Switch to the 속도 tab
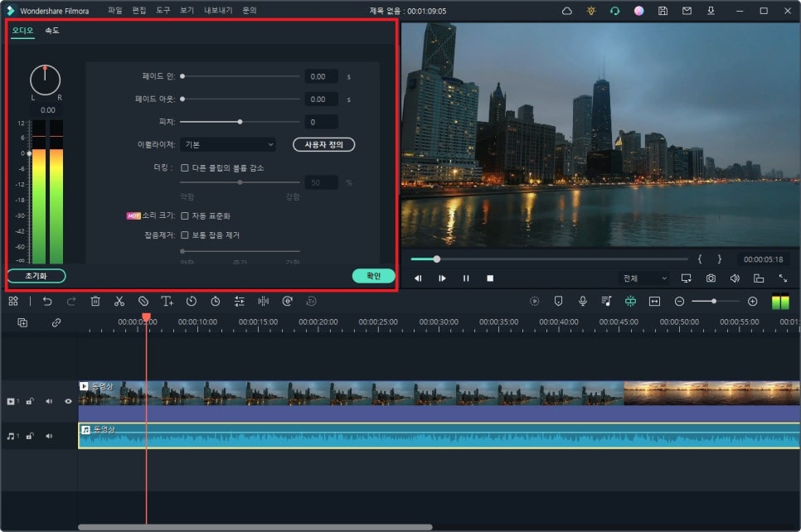This screenshot has width=801, height=532. (52, 31)
